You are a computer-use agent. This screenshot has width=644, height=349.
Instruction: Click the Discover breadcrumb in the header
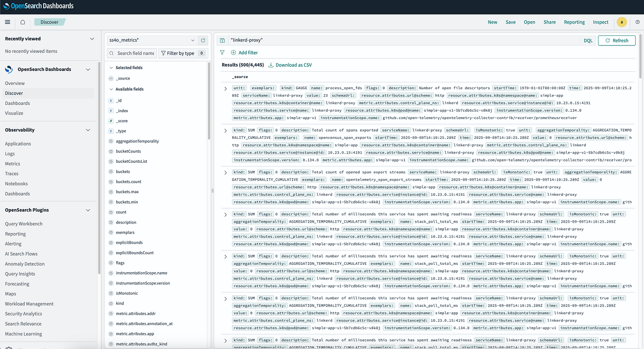[50, 22]
